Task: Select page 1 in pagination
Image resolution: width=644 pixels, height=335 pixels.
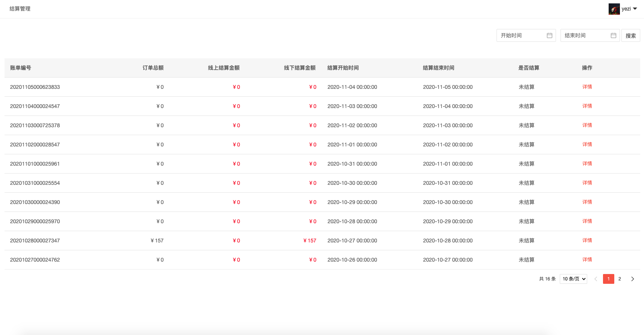Action: pos(608,279)
